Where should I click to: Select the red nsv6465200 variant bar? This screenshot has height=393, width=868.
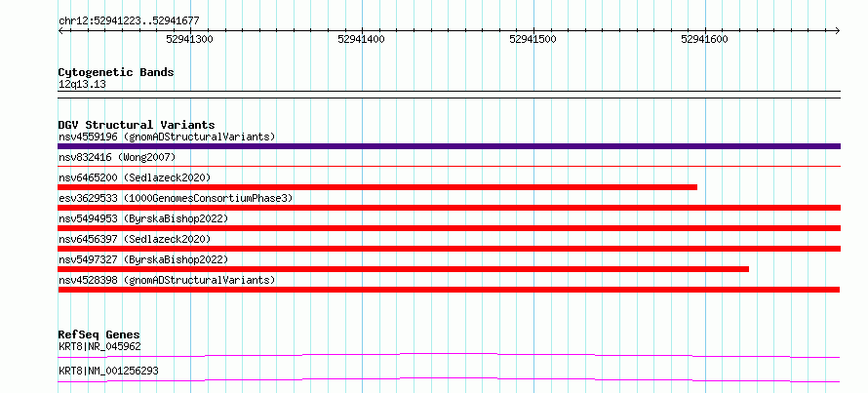click(x=377, y=187)
